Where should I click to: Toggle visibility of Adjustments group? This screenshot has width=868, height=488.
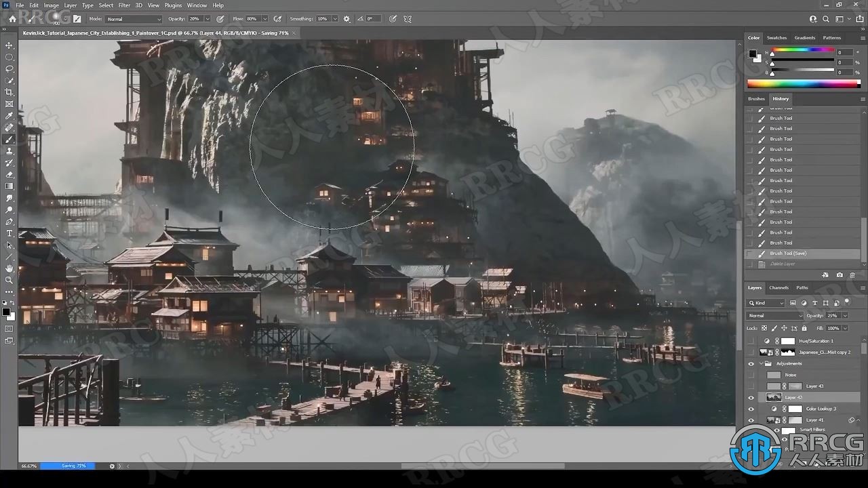click(x=751, y=364)
